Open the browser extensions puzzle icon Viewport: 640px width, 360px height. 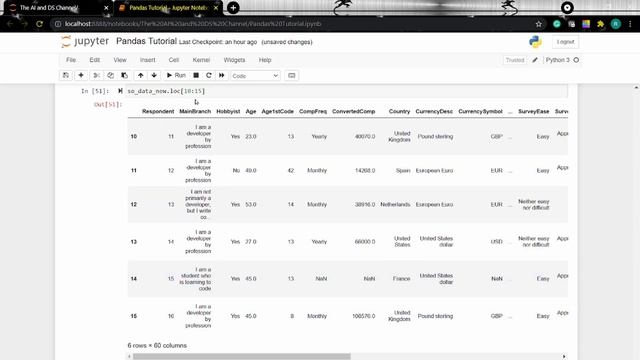click(x=600, y=24)
